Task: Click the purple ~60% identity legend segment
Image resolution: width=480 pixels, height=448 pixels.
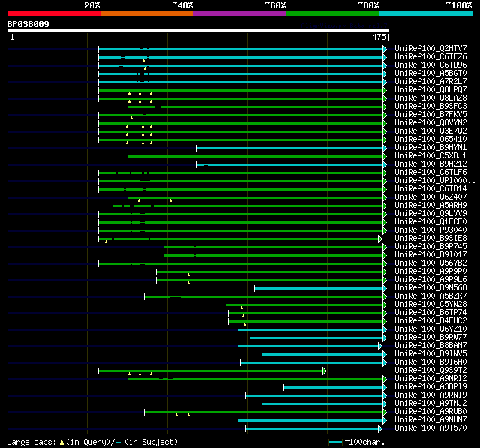Action: point(240,14)
